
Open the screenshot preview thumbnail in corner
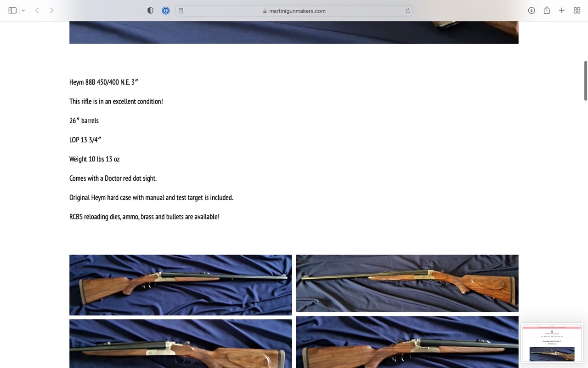[x=552, y=343]
